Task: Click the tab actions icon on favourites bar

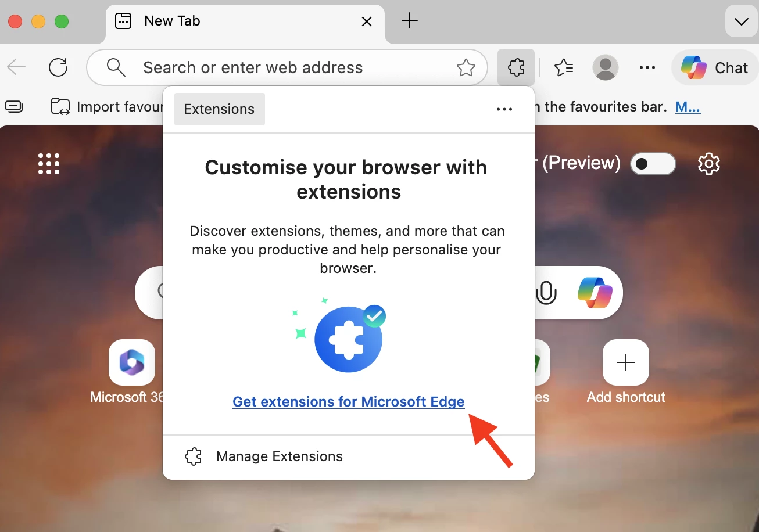Action: (x=15, y=107)
